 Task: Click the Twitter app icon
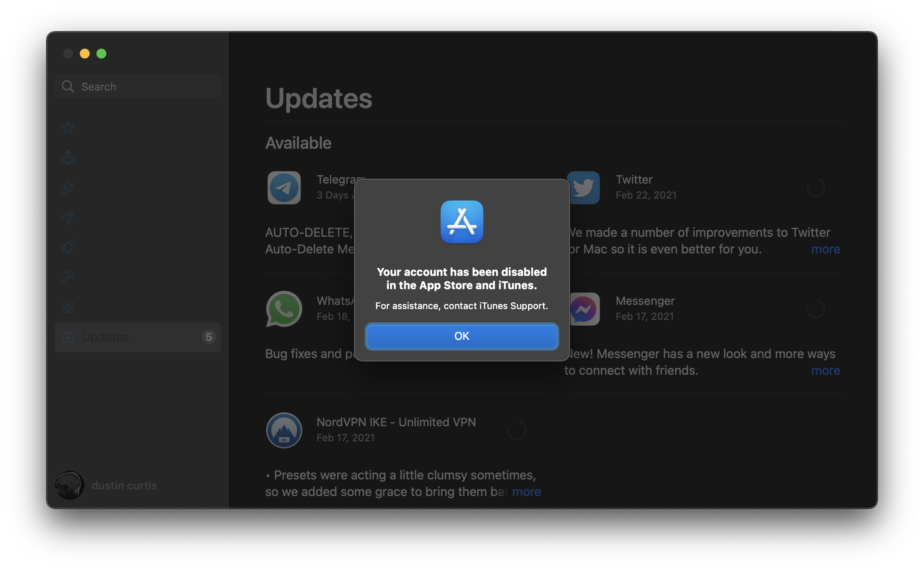(584, 188)
